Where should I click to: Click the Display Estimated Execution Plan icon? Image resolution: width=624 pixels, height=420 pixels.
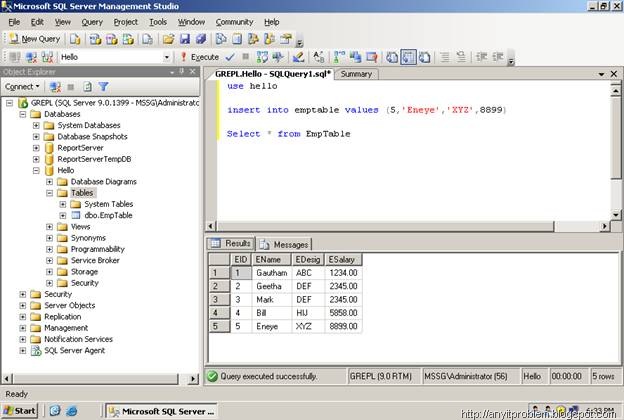(262, 57)
